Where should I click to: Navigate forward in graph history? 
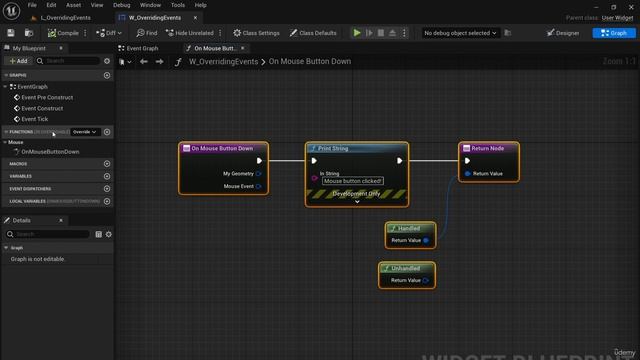160,62
